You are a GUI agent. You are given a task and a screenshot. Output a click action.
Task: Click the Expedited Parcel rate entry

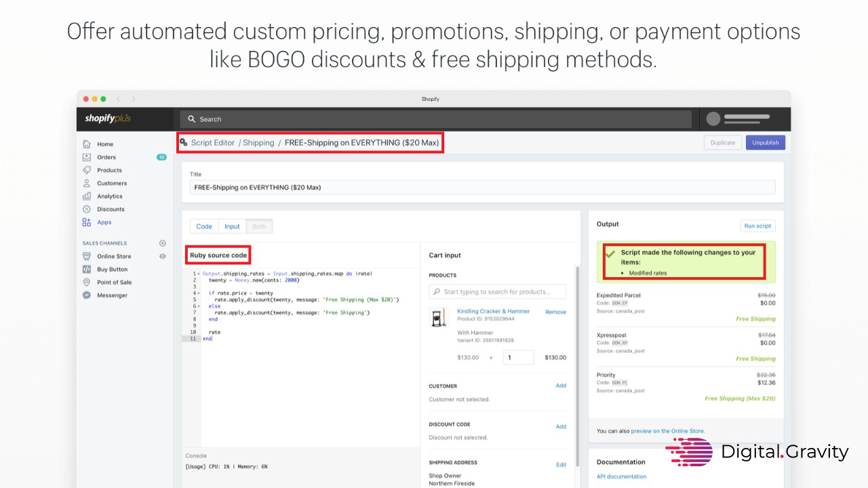click(686, 307)
